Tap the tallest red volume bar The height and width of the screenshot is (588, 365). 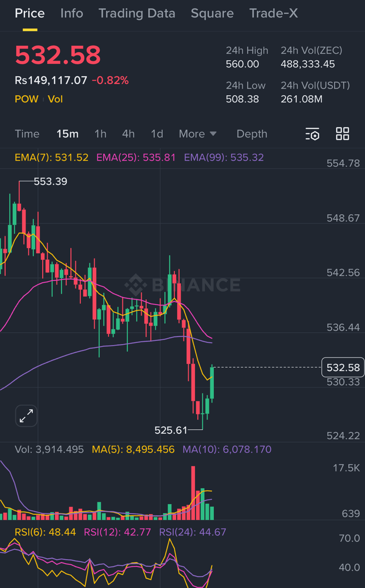click(193, 493)
